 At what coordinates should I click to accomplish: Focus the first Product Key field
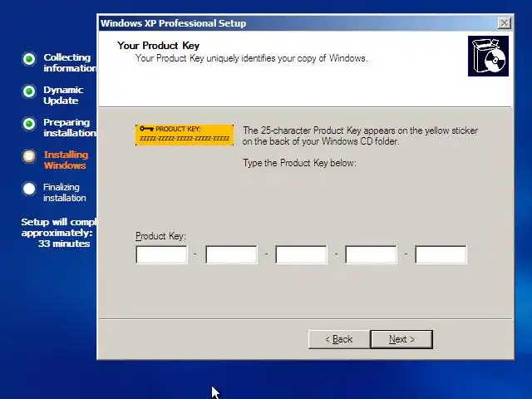pos(161,254)
